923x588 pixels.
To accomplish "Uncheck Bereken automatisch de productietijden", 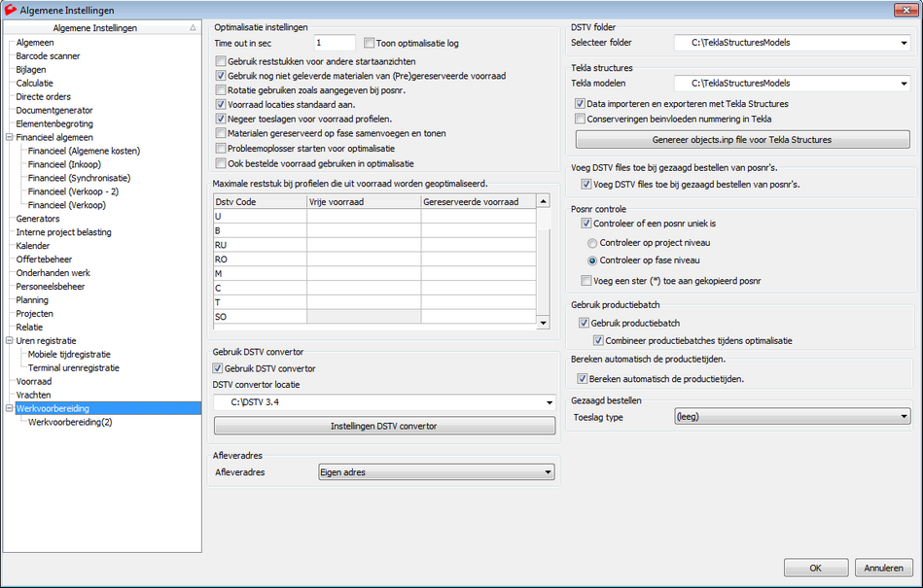I will tap(583, 379).
